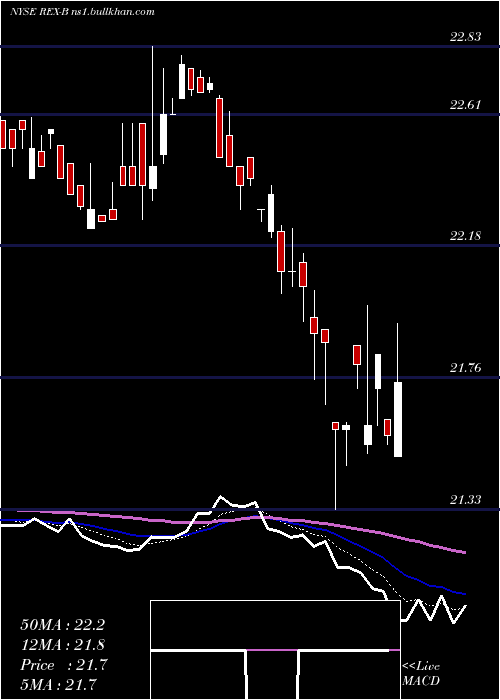Screen dimensions: 500x700
Task: Select the 21.76 price level label
Action: coord(466,368)
